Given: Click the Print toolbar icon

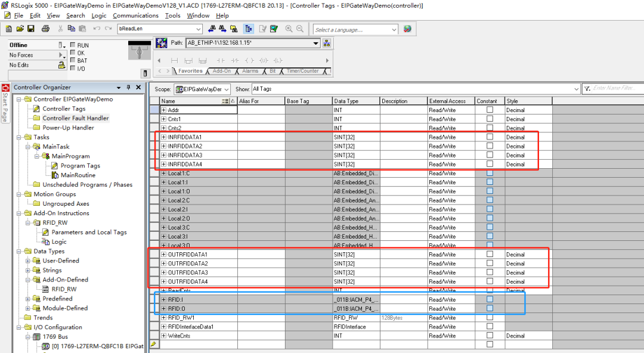Looking at the screenshot, I should (47, 29).
